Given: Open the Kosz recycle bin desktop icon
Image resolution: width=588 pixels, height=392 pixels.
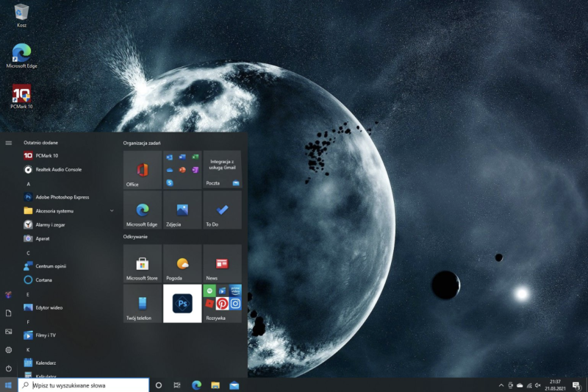Looking at the screenshot, I should (x=21, y=14).
